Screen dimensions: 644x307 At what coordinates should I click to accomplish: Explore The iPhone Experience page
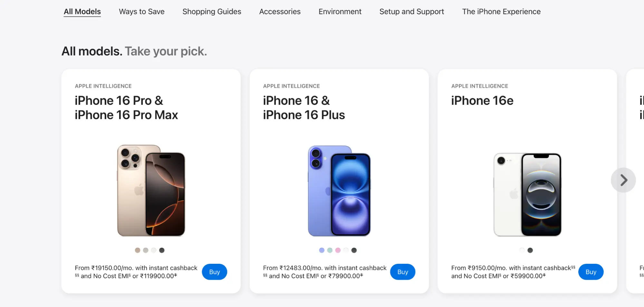501,12
